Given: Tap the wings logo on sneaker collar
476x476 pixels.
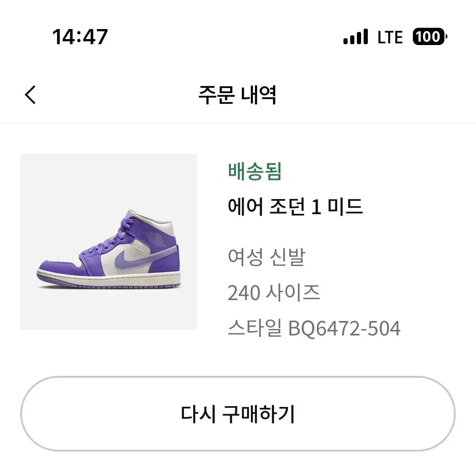Looking at the screenshot, I should pyautogui.click(x=157, y=238).
